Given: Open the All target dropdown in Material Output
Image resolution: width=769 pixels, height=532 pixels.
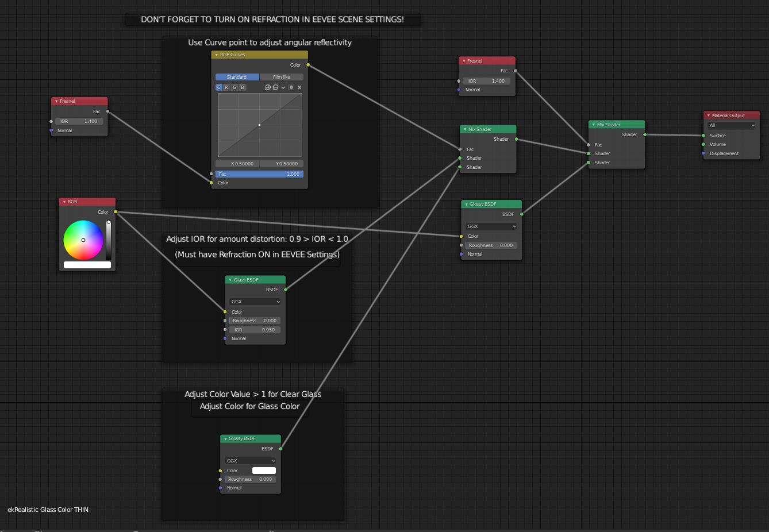Looking at the screenshot, I should [732, 125].
